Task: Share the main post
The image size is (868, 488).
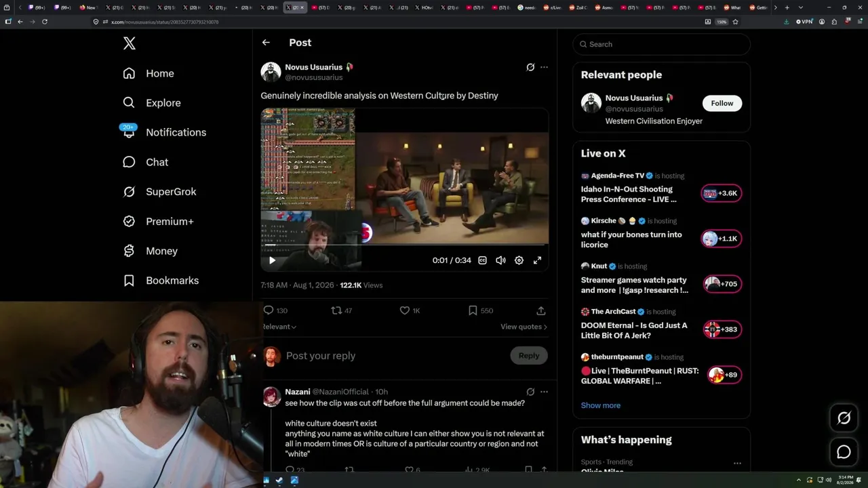Action: tap(540, 310)
